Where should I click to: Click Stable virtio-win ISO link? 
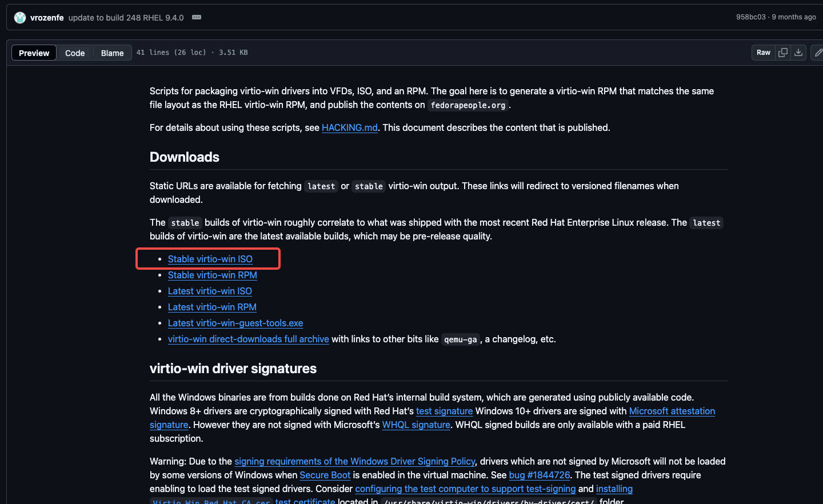pos(210,259)
